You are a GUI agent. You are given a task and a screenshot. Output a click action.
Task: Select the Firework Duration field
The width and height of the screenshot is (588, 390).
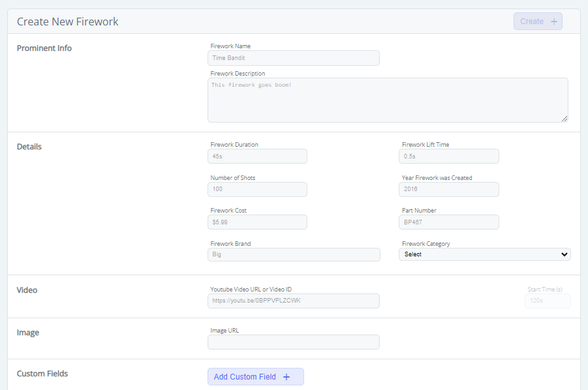tap(257, 157)
